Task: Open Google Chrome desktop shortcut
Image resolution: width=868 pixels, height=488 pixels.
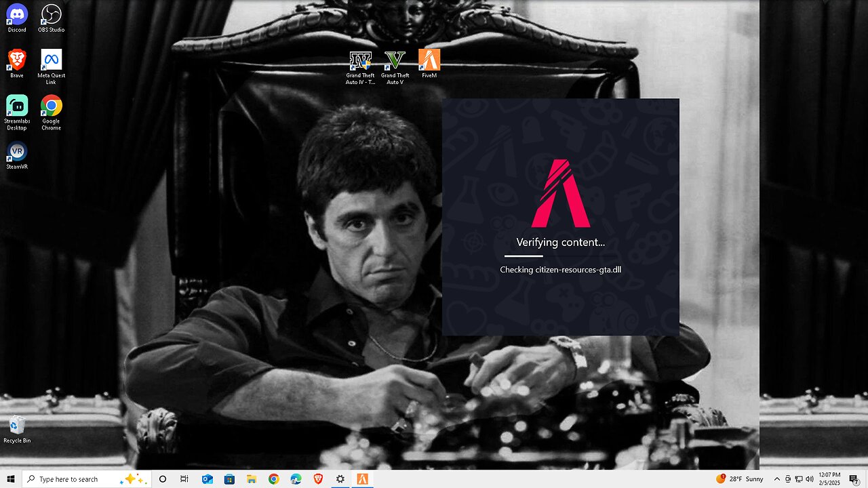Action: [x=51, y=113]
